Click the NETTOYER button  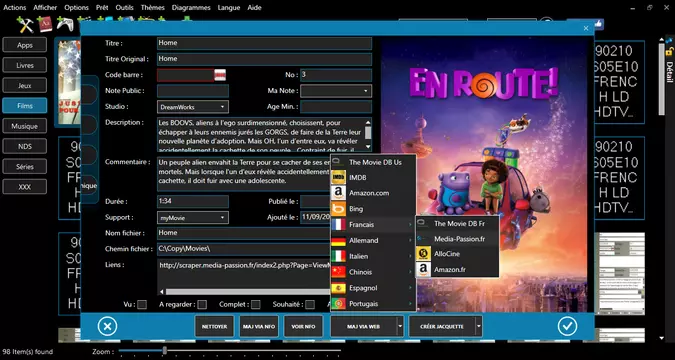coord(214,326)
